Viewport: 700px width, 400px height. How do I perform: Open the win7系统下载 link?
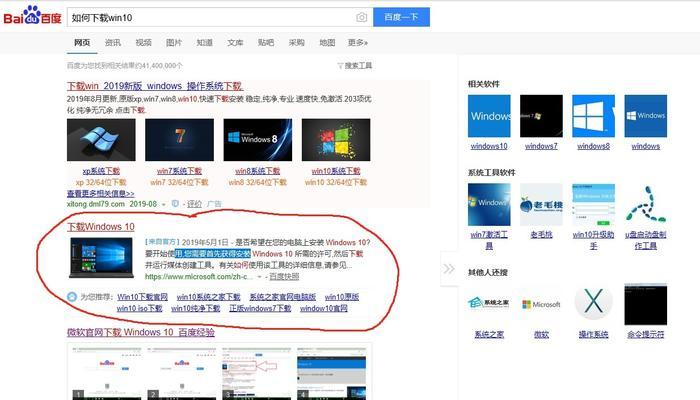coord(179,171)
